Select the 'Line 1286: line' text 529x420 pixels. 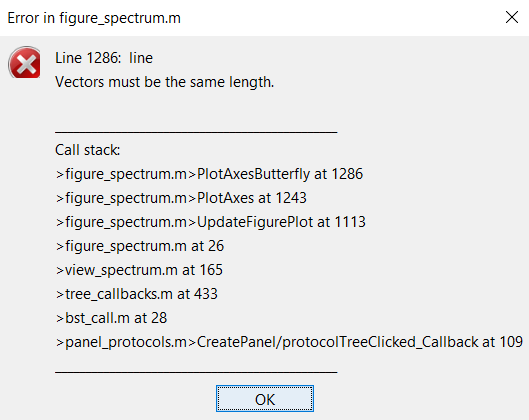click(104, 58)
